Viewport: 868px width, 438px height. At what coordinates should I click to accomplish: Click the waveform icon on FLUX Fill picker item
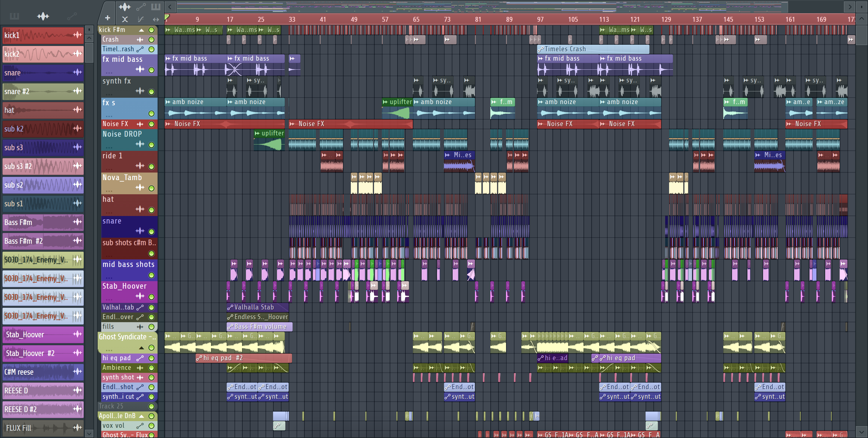(77, 427)
